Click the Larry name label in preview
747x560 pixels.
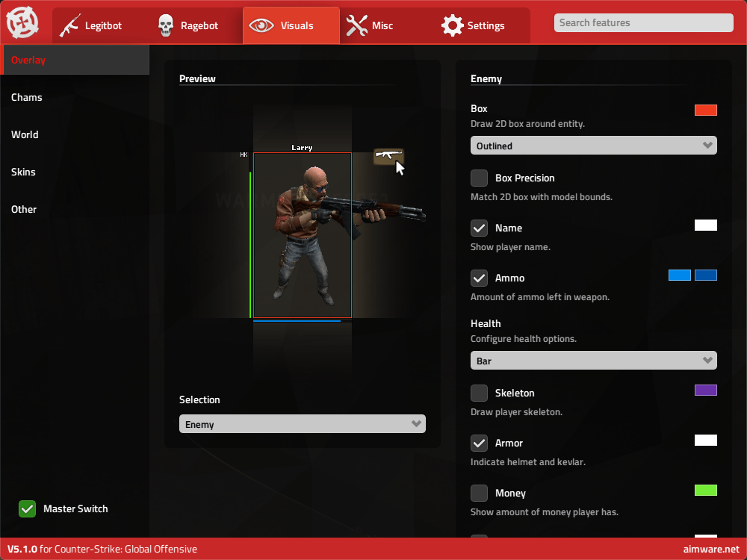302,148
